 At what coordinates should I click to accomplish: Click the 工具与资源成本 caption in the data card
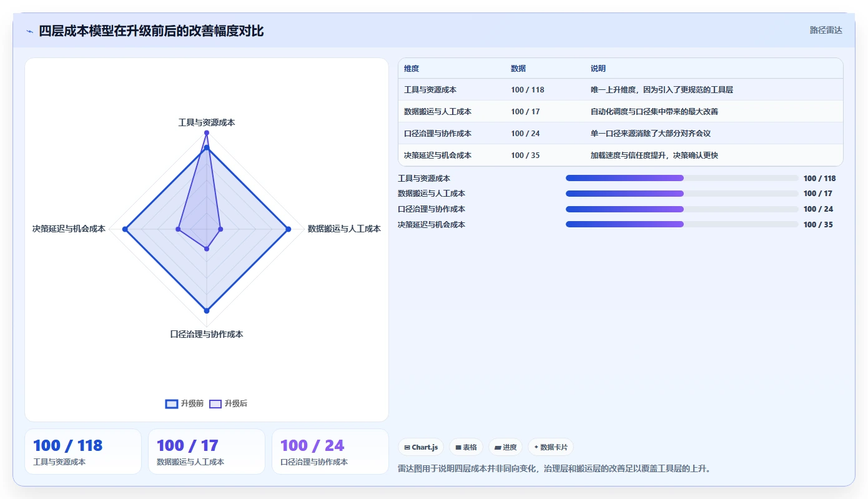59,462
